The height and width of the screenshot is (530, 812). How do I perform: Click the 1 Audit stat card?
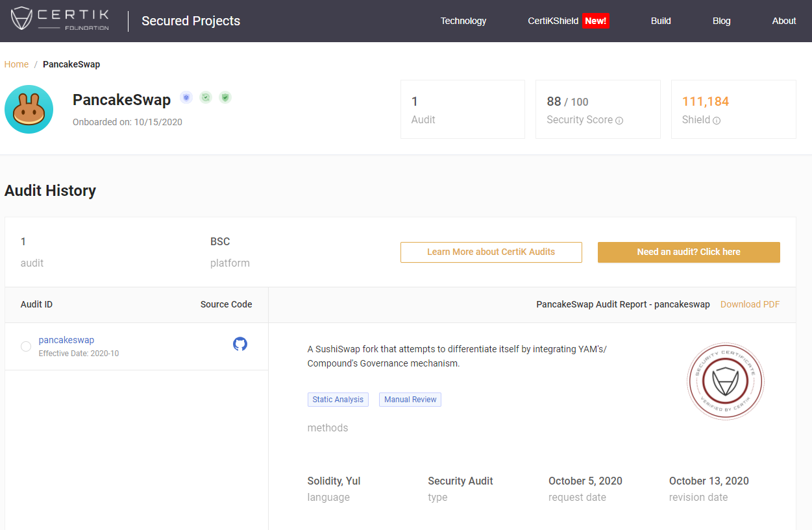click(462, 109)
